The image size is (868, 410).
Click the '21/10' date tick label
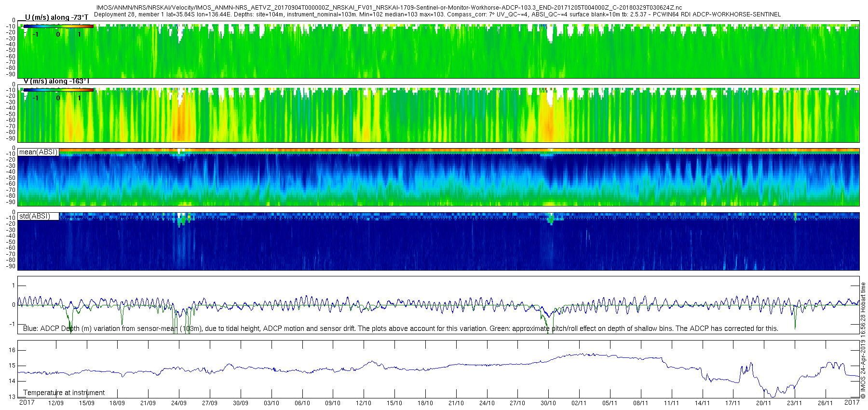tap(456, 403)
